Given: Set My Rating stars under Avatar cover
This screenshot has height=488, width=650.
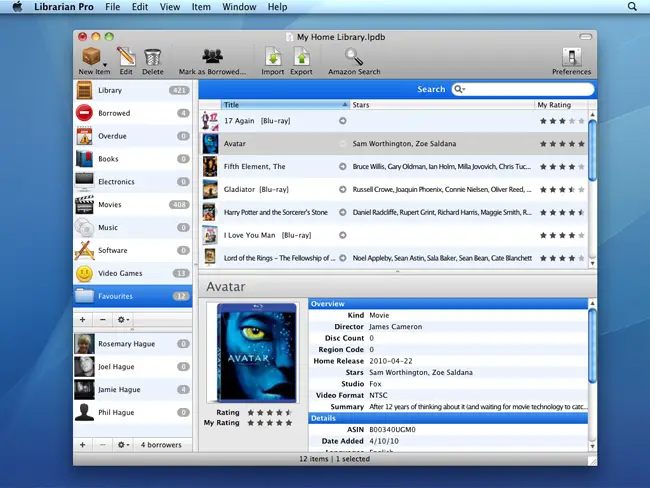Looking at the screenshot, I should point(270,423).
